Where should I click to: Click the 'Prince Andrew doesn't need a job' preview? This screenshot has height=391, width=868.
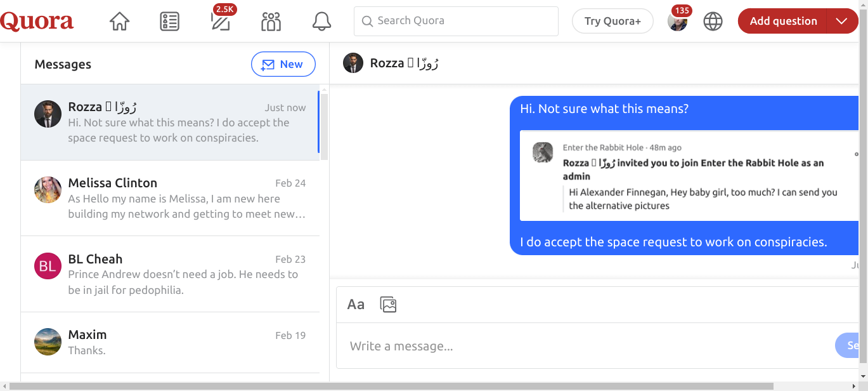(x=183, y=282)
